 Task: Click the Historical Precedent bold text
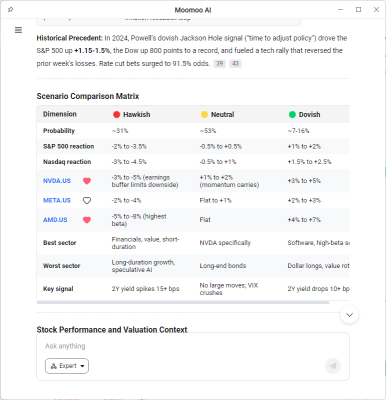coord(69,38)
